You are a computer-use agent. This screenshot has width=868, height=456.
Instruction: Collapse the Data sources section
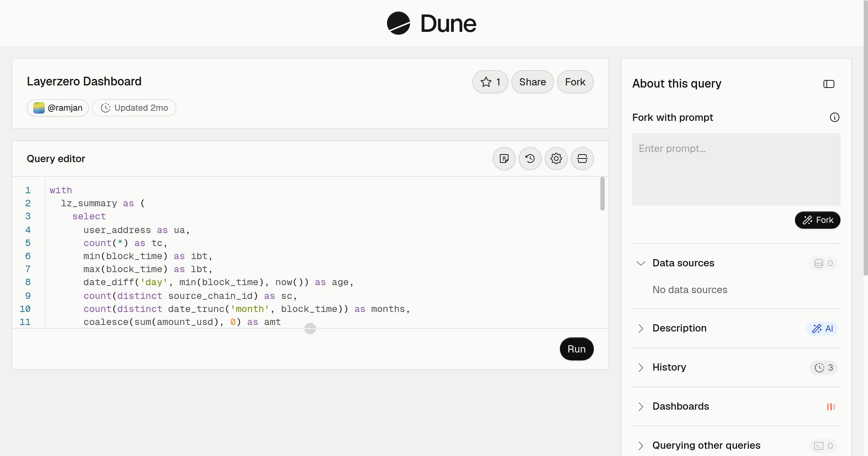(x=641, y=263)
